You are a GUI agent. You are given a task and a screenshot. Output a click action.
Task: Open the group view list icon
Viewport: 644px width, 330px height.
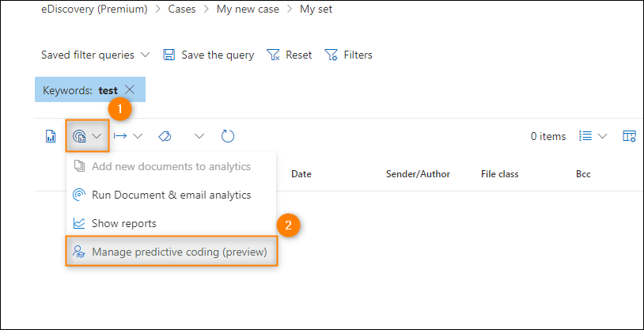pyautogui.click(x=585, y=136)
